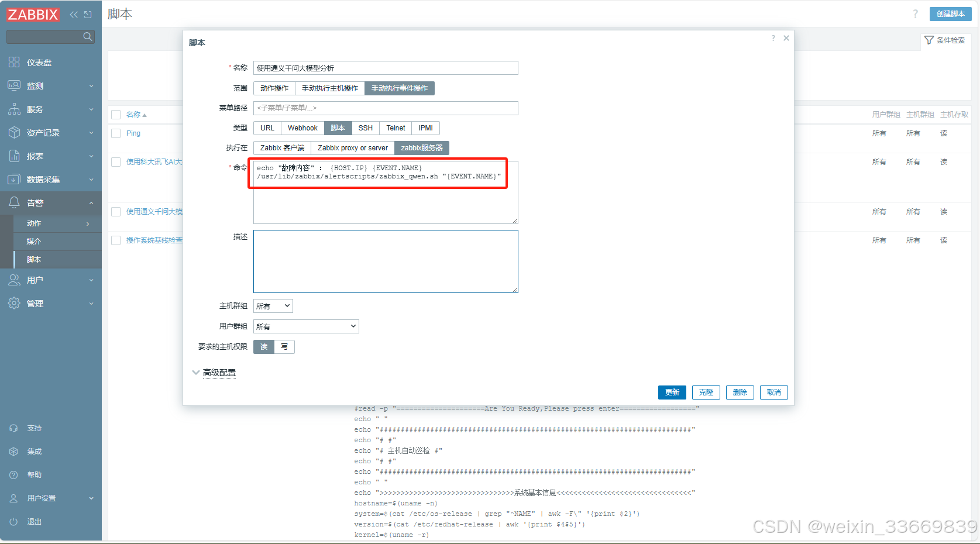Expand the 服务 menu chevron
980x544 pixels.
(91, 109)
